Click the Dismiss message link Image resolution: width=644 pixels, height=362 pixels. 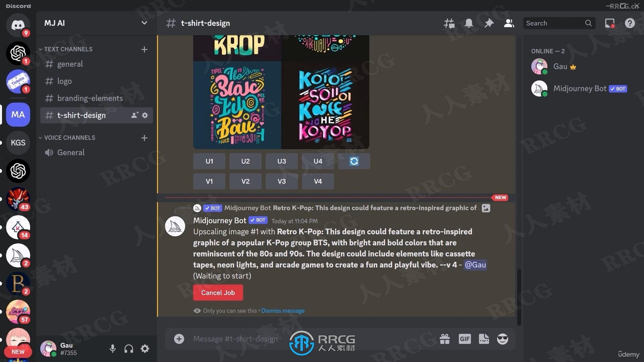(x=283, y=311)
